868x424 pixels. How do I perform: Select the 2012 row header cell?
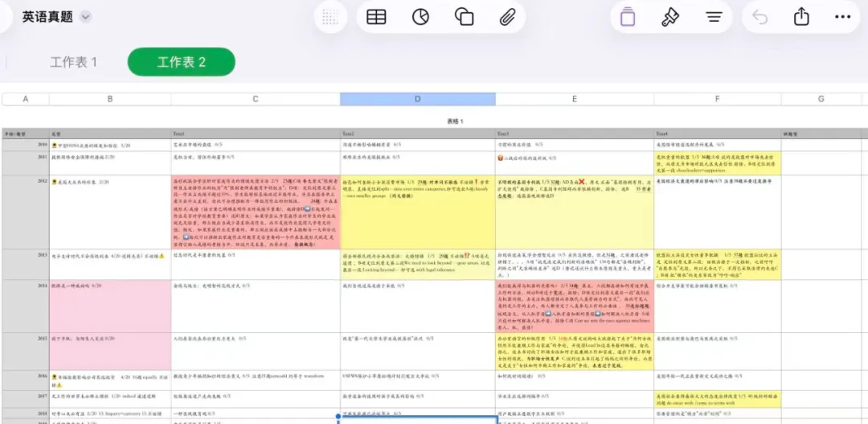(26, 212)
